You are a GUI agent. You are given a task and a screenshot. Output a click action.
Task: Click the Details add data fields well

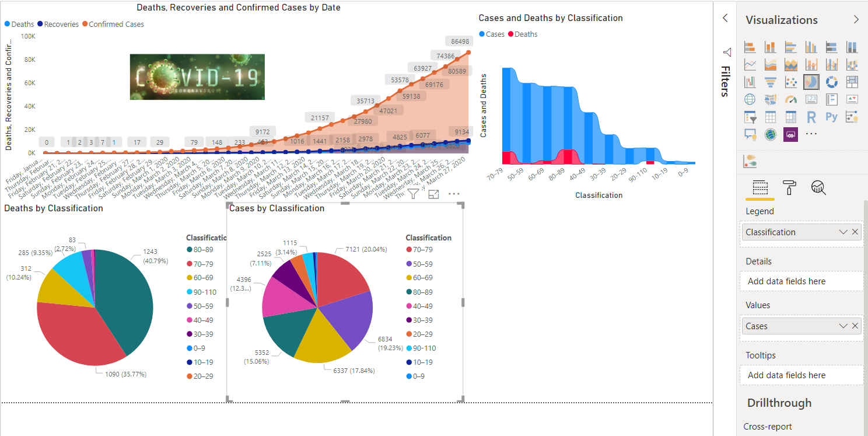(x=801, y=281)
